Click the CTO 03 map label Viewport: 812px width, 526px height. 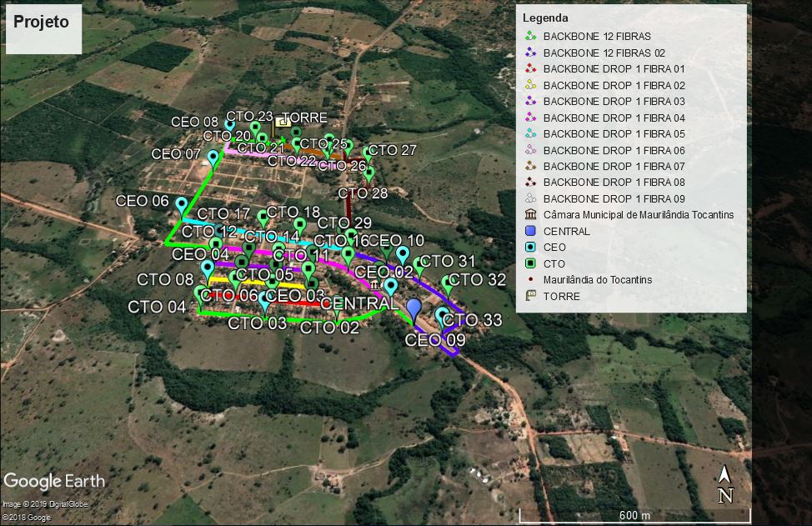click(x=257, y=323)
